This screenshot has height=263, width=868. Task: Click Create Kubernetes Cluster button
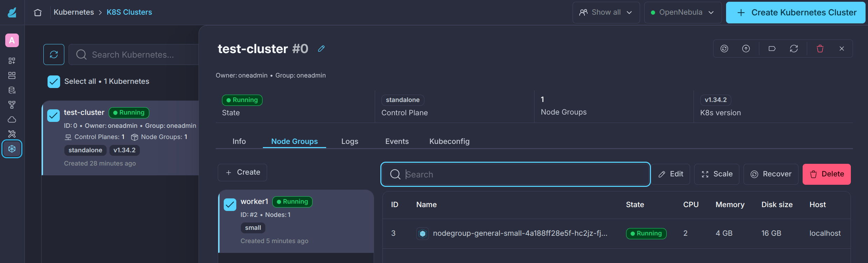[x=796, y=13]
